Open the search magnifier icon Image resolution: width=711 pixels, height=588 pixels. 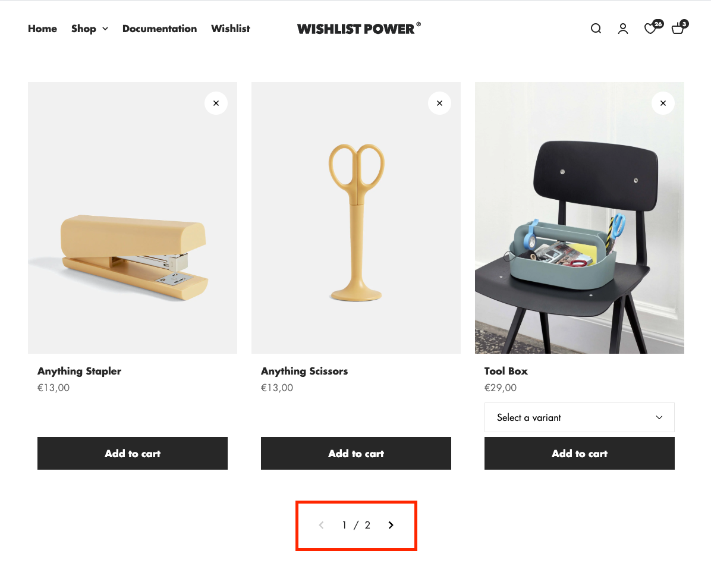[596, 29]
